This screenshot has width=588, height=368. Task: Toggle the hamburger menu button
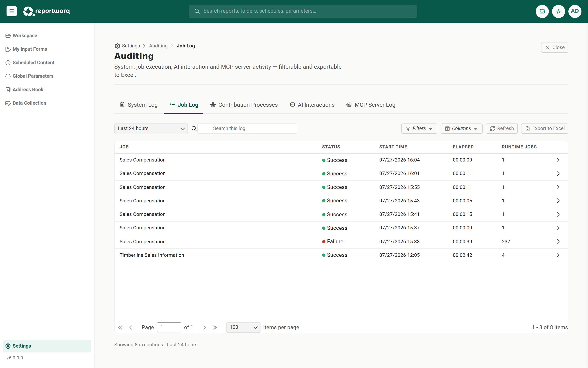(11, 11)
